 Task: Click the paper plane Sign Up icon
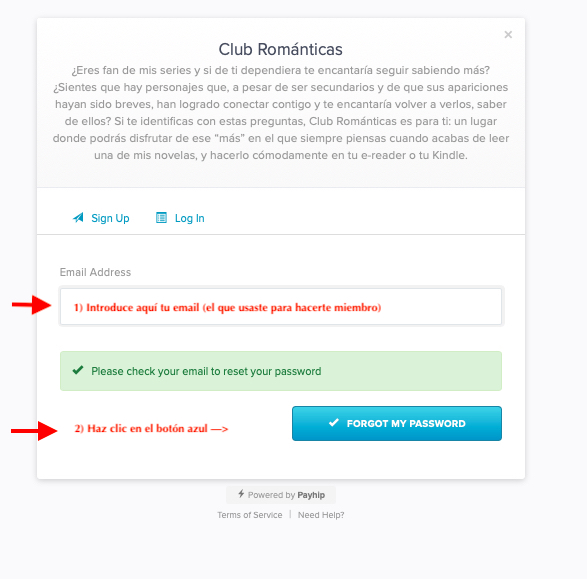(78, 217)
